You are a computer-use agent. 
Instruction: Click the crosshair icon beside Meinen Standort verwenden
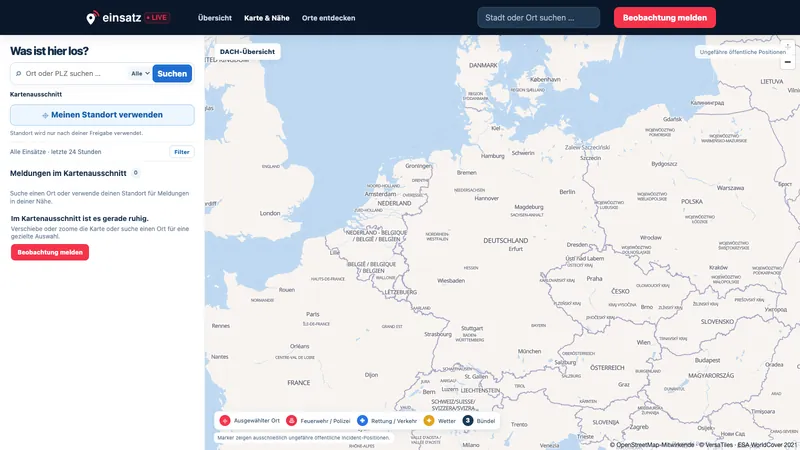pos(45,115)
